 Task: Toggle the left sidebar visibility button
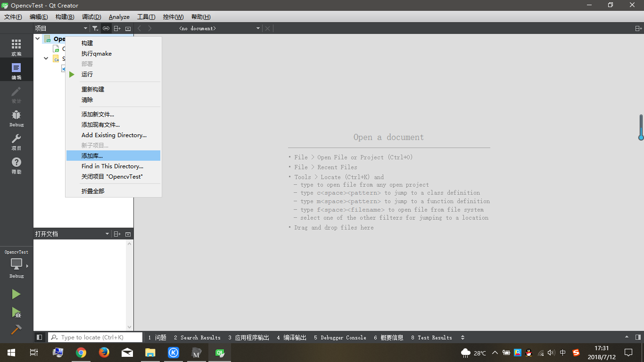[x=40, y=337]
